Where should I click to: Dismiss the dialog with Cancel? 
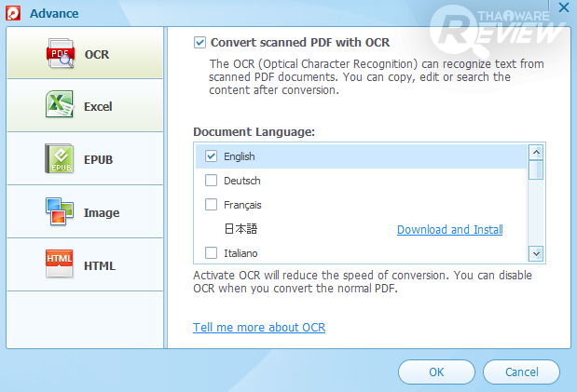tap(521, 372)
